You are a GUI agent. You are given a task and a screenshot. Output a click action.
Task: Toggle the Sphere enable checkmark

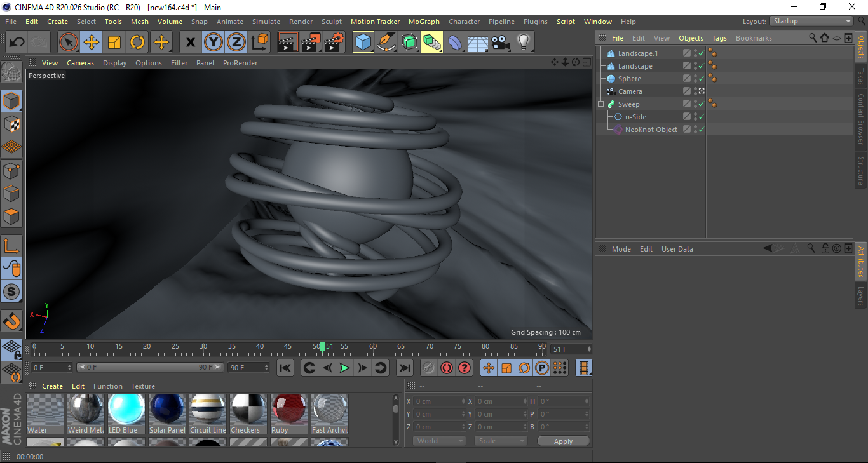click(x=702, y=79)
